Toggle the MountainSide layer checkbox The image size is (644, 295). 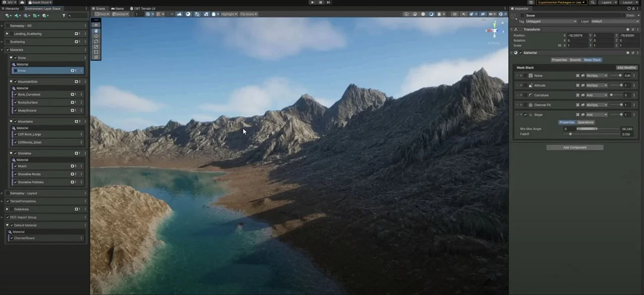coord(16,82)
